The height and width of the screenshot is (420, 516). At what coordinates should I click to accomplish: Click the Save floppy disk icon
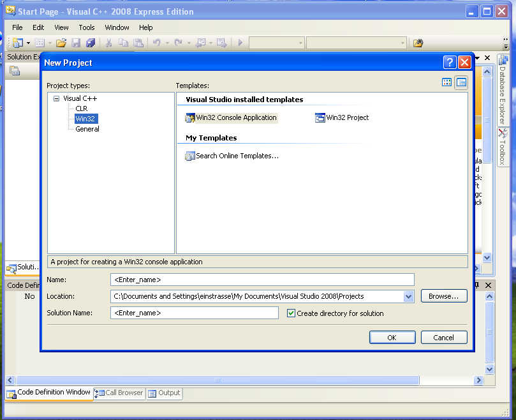coord(76,43)
